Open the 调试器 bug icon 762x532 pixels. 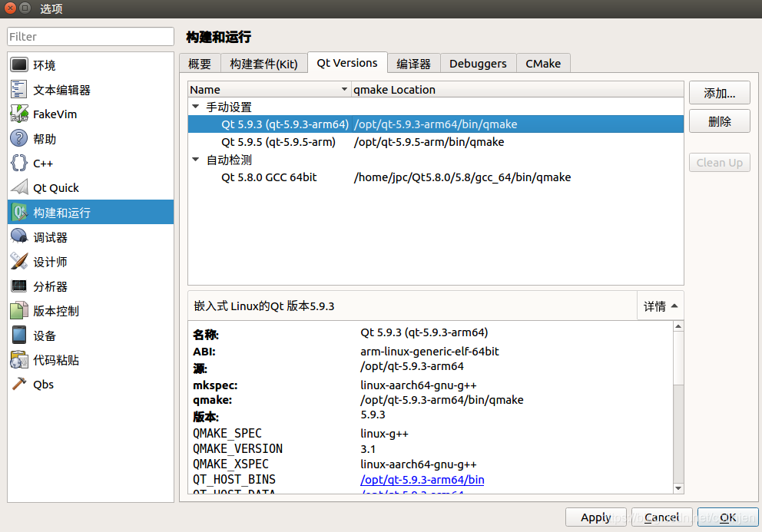coord(19,236)
